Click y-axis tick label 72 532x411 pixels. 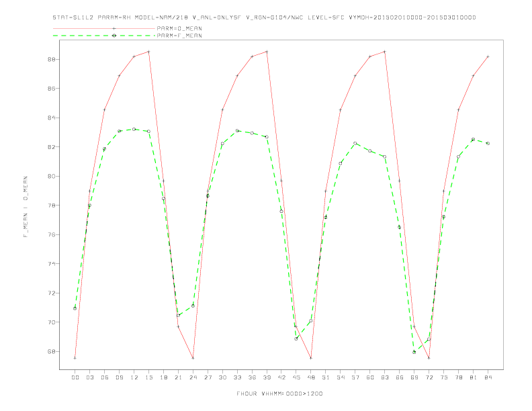pyautogui.click(x=52, y=293)
